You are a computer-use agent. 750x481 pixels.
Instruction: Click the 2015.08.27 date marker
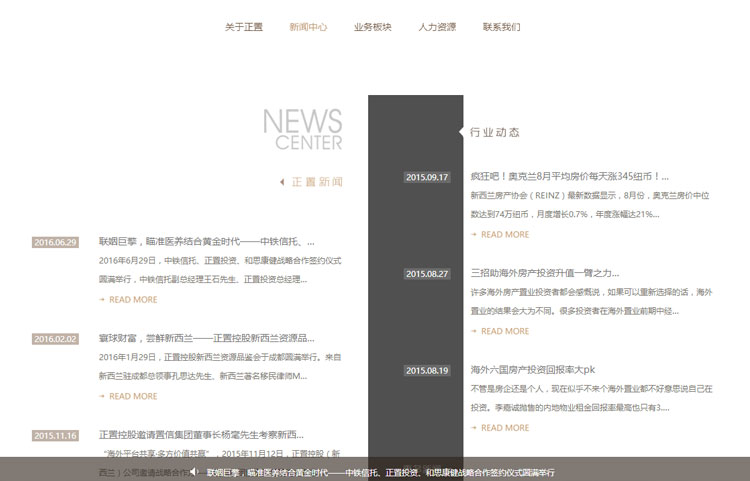click(427, 274)
